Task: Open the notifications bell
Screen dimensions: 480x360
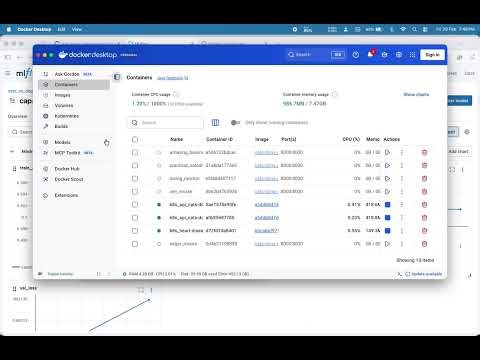Action: point(370,54)
